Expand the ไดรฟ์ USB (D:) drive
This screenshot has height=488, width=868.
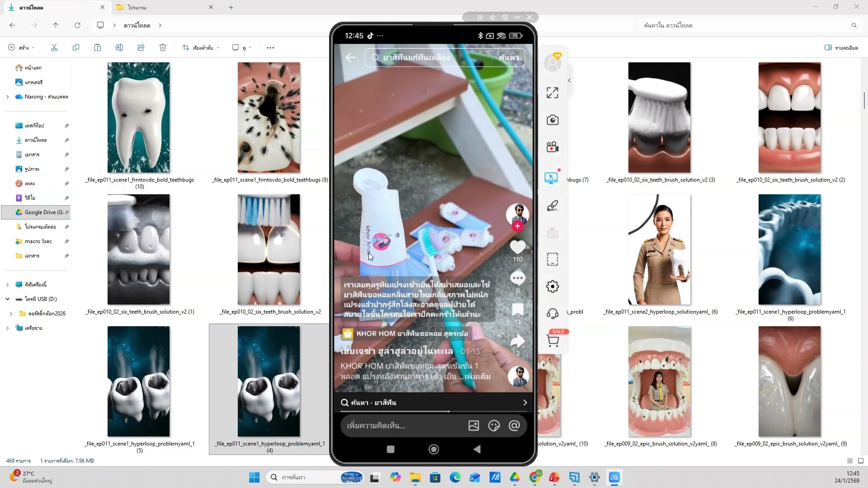point(7,299)
